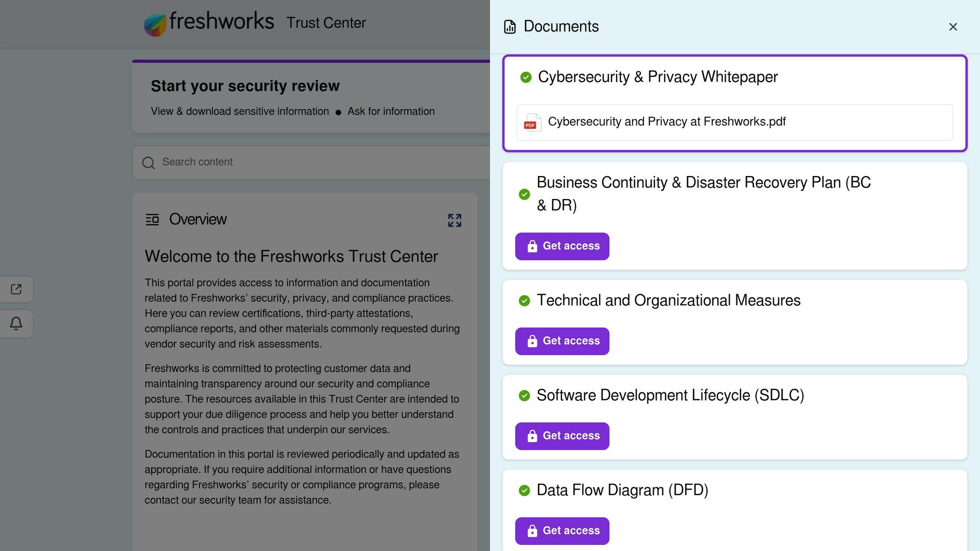Screen dimensions: 980x551
Task: Click the search magnifier icon in Search content
Action: [148, 163]
